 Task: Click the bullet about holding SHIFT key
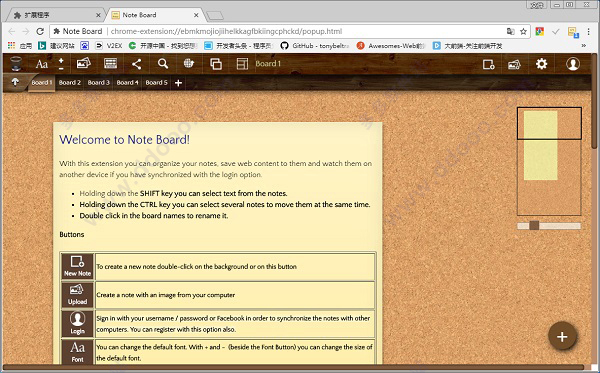click(183, 194)
